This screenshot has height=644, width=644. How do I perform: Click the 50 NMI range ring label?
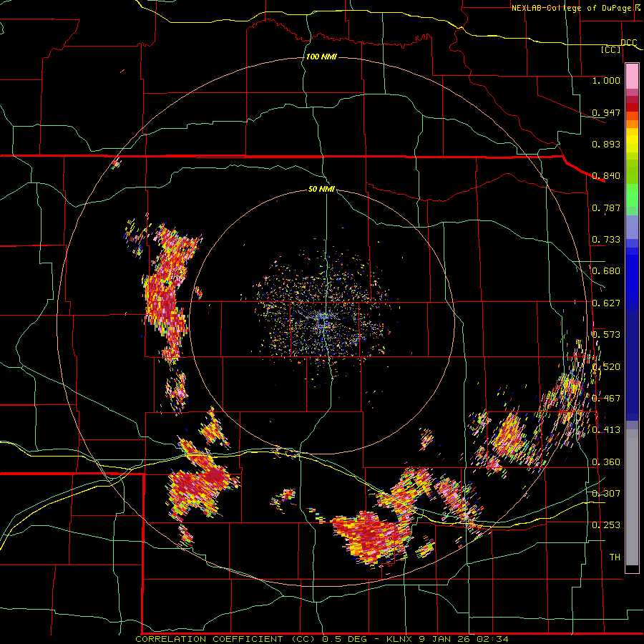tap(321, 189)
